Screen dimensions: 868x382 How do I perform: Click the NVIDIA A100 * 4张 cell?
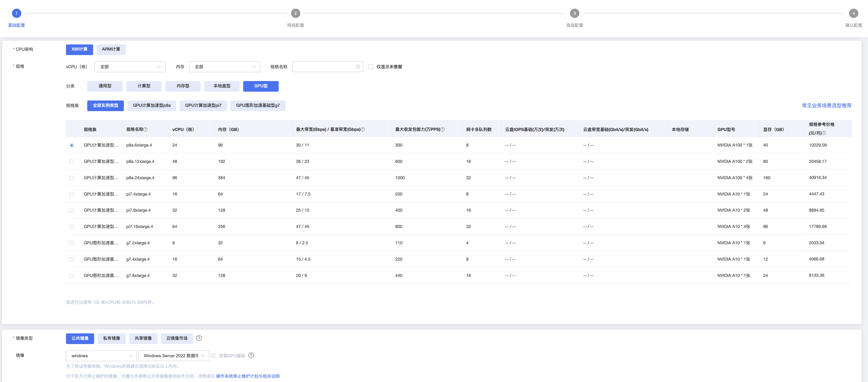pyautogui.click(x=735, y=178)
